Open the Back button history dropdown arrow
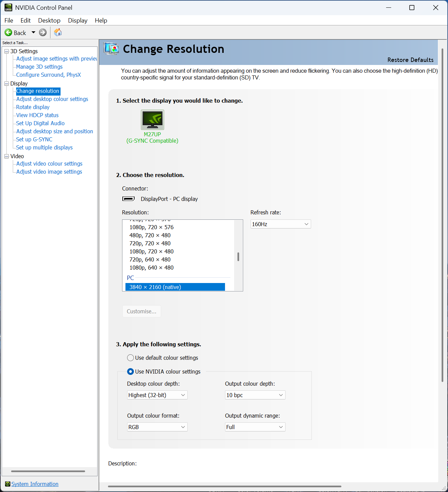 coord(33,33)
